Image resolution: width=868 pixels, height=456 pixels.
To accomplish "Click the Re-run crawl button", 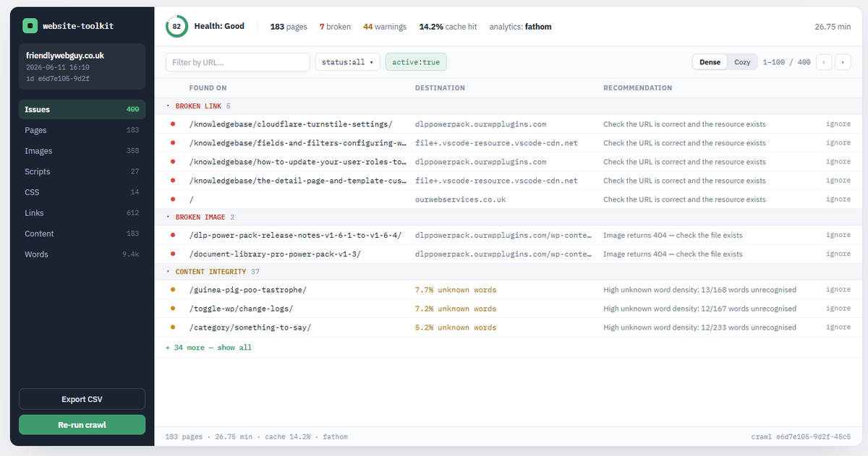I will [x=82, y=425].
